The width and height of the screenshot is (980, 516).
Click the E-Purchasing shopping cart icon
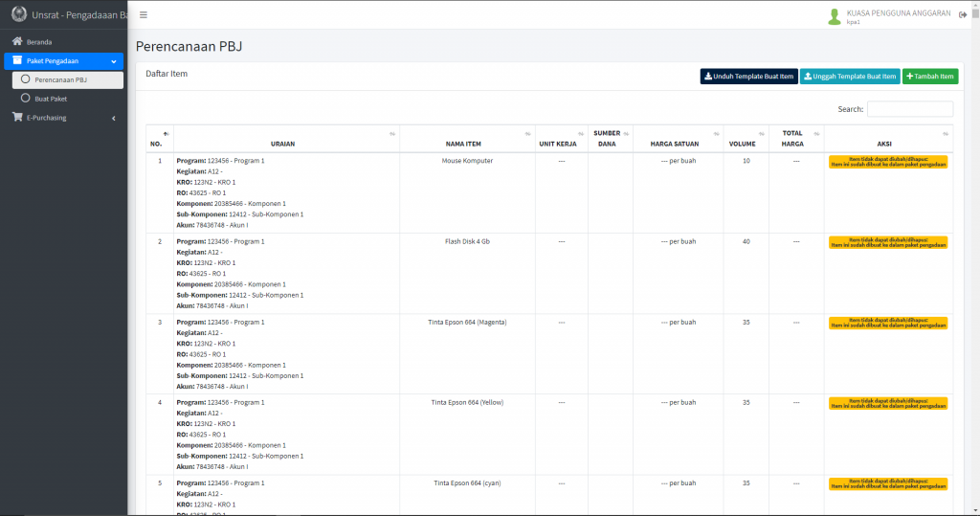click(x=17, y=118)
